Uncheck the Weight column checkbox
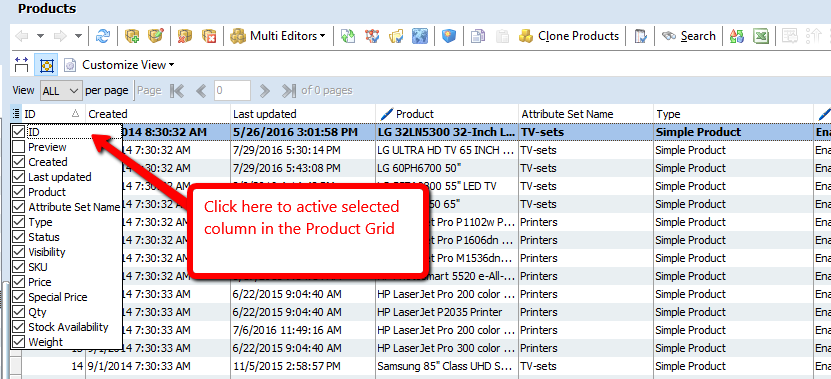The image size is (831, 379). (x=19, y=342)
